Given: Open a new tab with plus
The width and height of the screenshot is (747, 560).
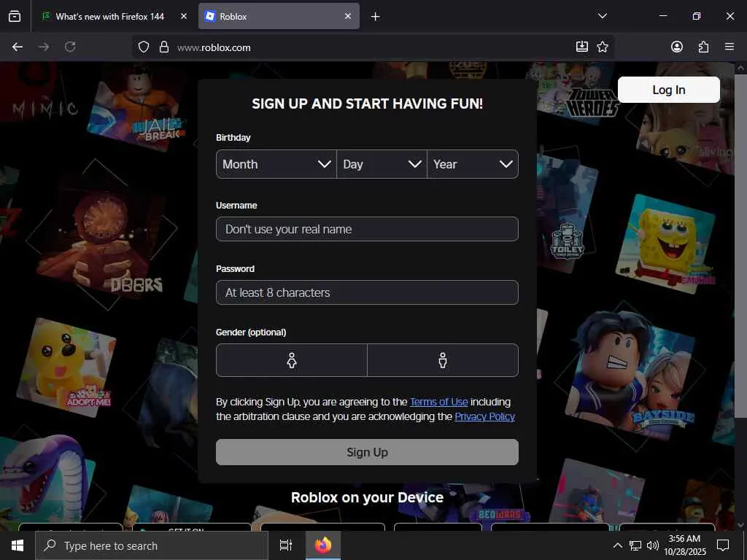Looking at the screenshot, I should [376, 17].
